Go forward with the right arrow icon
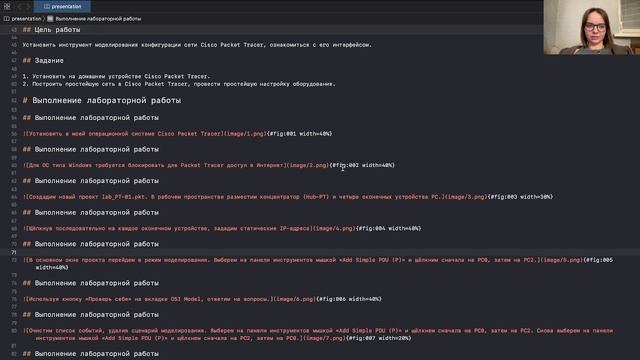640x360 pixels. 28,6
